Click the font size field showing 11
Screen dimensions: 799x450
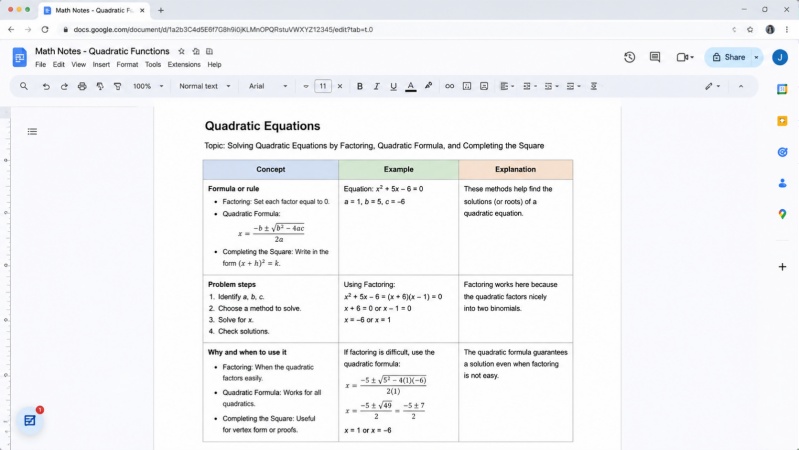(x=323, y=86)
